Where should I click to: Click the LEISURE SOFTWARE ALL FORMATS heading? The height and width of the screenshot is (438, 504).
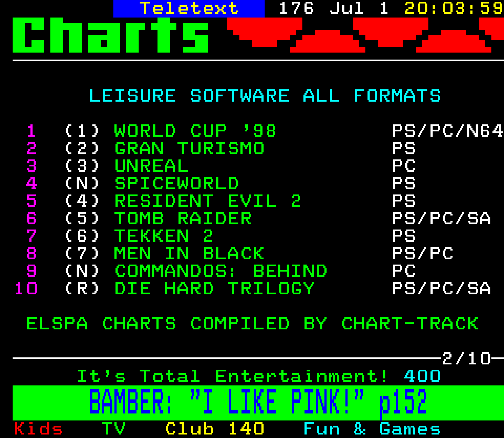(265, 96)
